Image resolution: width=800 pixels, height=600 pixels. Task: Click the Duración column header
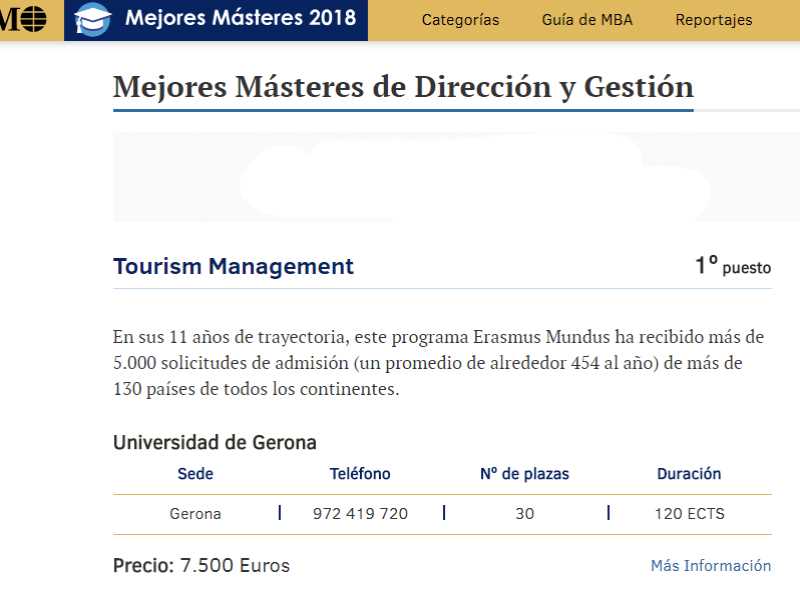688,474
